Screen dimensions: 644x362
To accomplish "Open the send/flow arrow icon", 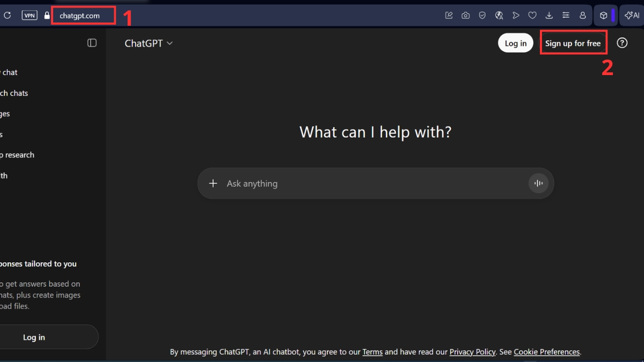I will click(516, 16).
